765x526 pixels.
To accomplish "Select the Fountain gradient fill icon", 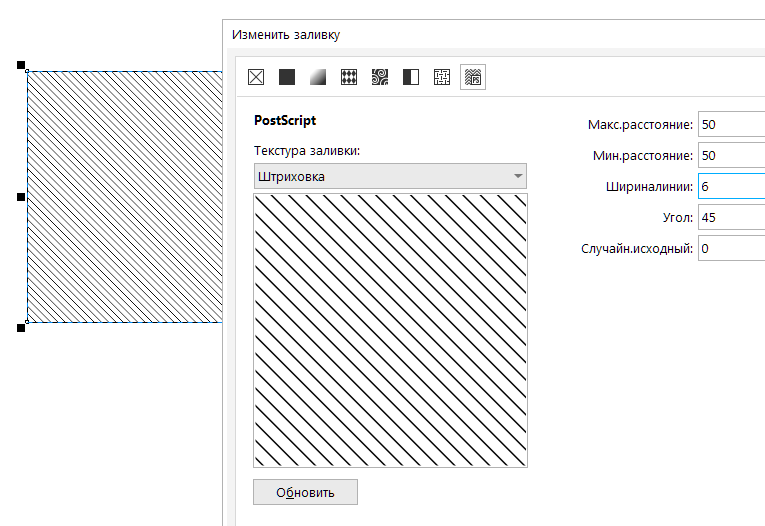I will [x=318, y=77].
